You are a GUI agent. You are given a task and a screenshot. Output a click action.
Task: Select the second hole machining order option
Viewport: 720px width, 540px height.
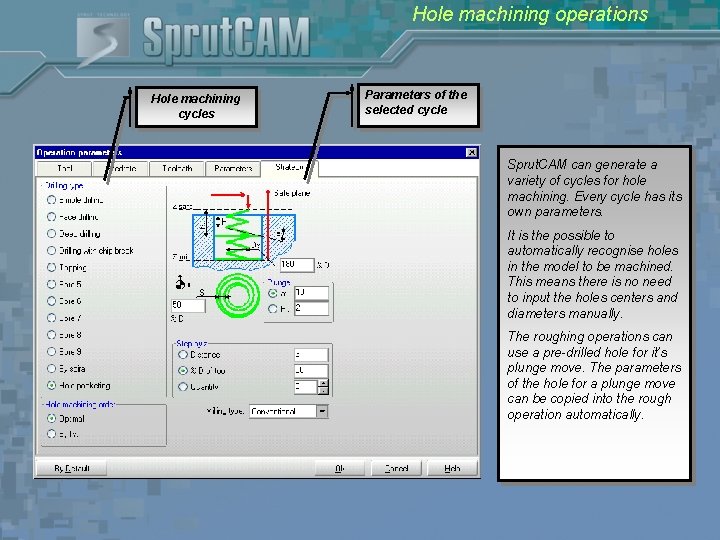pyautogui.click(x=51, y=433)
